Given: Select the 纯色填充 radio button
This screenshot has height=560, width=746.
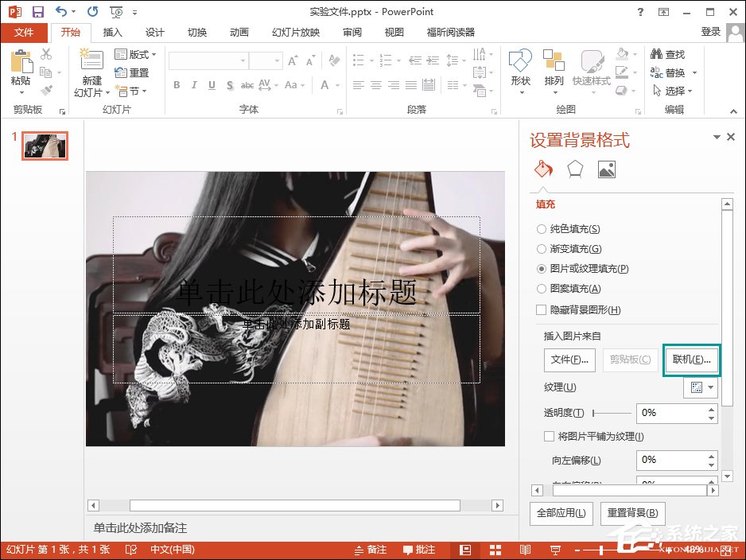Looking at the screenshot, I should (542, 229).
